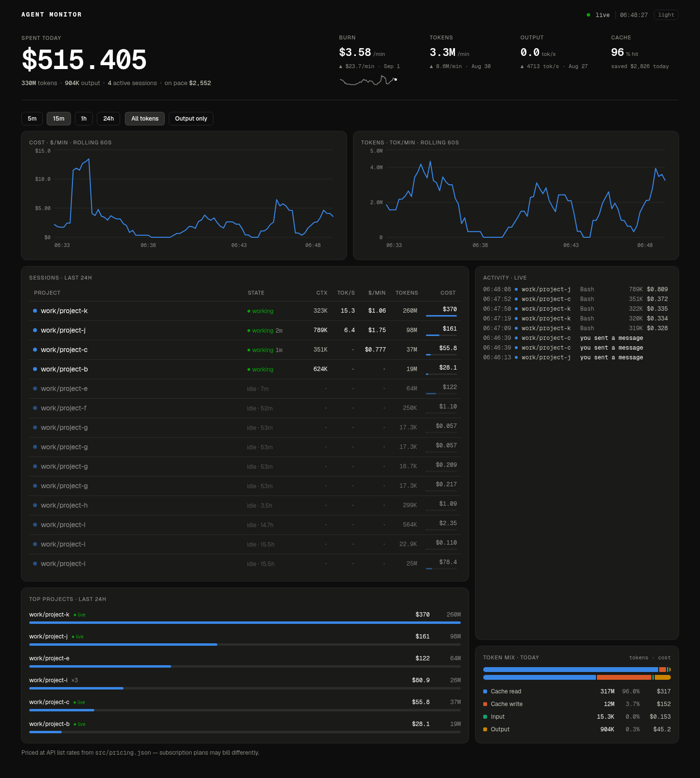Open work/project-j in Top Projects
The width and height of the screenshot is (700, 778).
point(245,639)
